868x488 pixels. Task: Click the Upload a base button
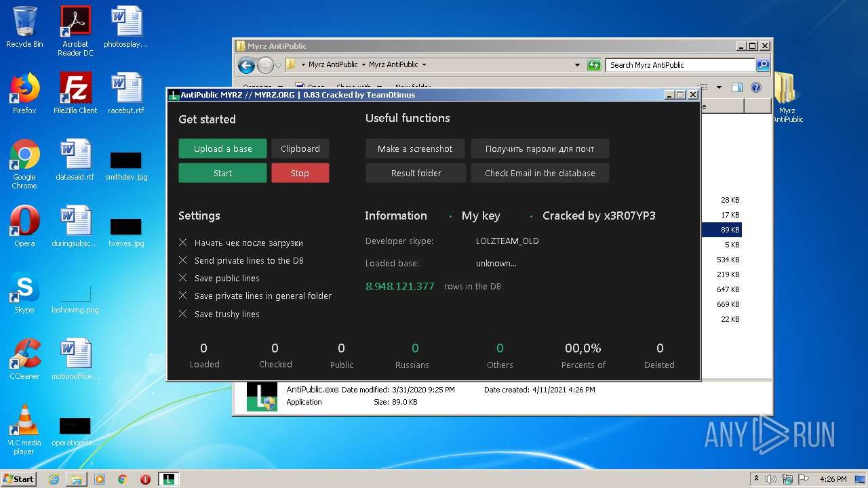coord(222,148)
